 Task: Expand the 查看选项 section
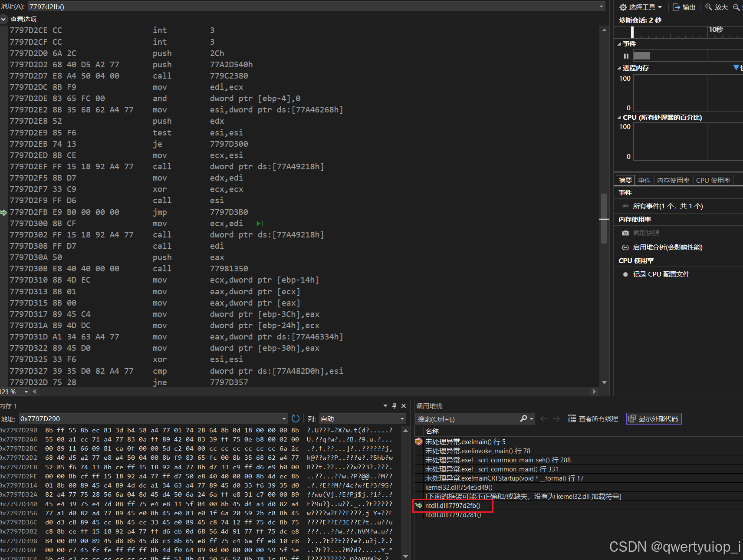click(3, 19)
